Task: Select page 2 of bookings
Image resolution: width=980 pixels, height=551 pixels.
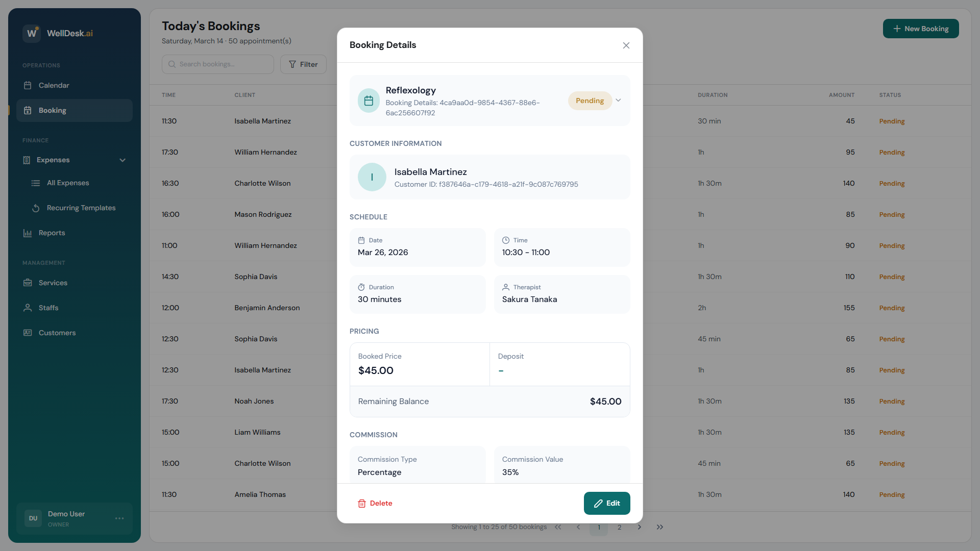Action: [x=619, y=527]
